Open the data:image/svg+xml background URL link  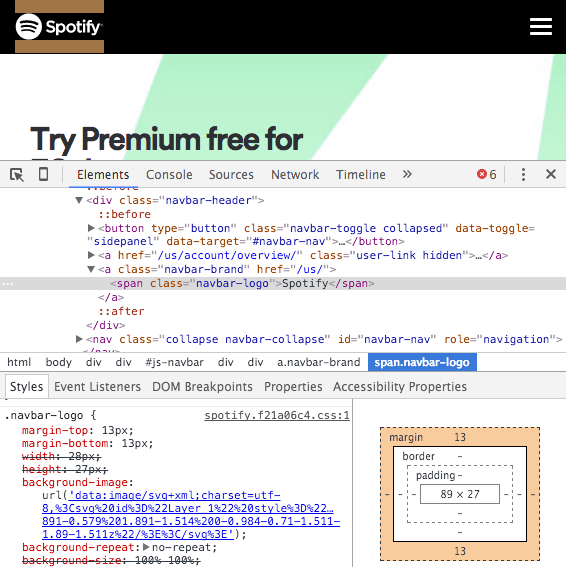[x=191, y=515]
